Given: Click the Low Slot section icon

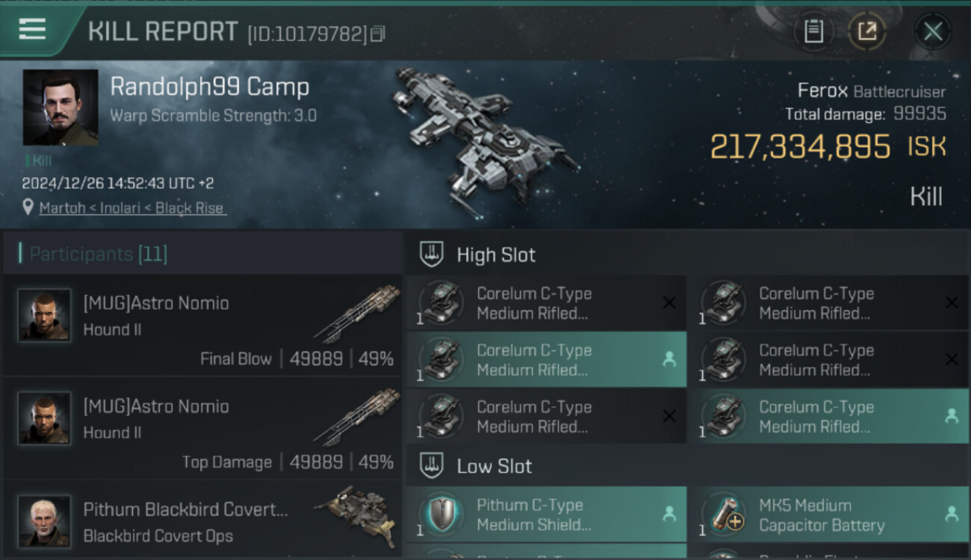Looking at the screenshot, I should [432, 466].
